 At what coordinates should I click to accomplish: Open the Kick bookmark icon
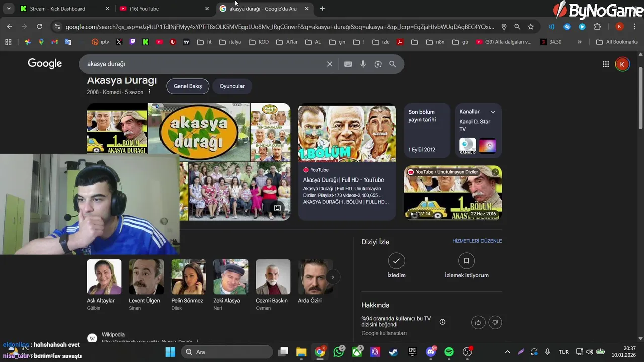(x=146, y=42)
